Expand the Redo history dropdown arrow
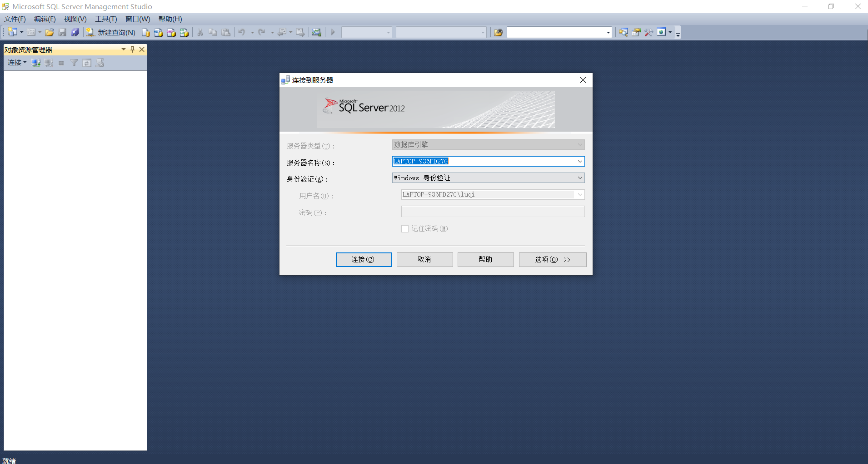Viewport: 868px width, 464px height. [x=272, y=32]
